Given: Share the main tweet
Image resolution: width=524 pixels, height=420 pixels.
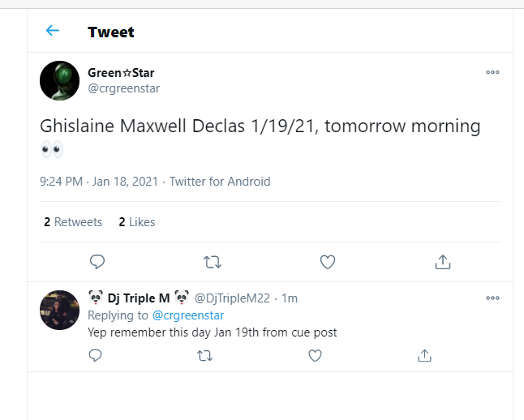Looking at the screenshot, I should point(443,262).
